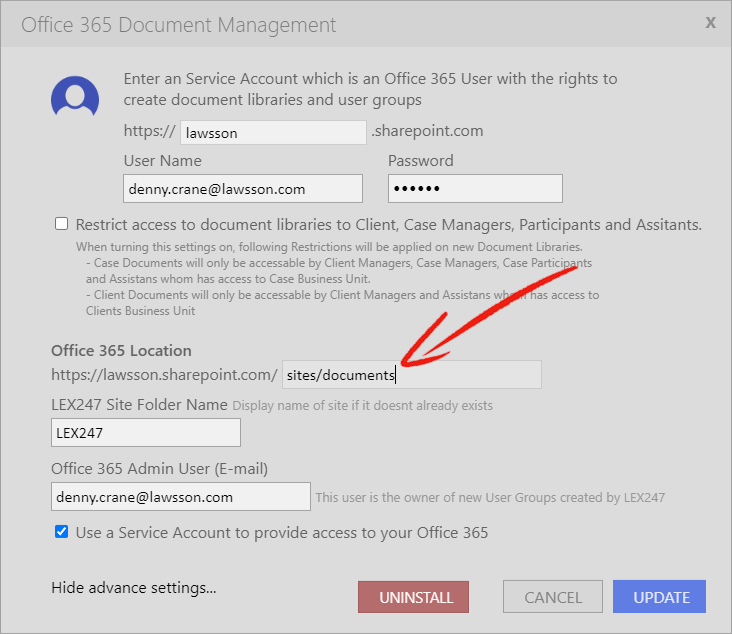Click the 'https://lawsson.sharepoint.com/' prefix text

164,374
